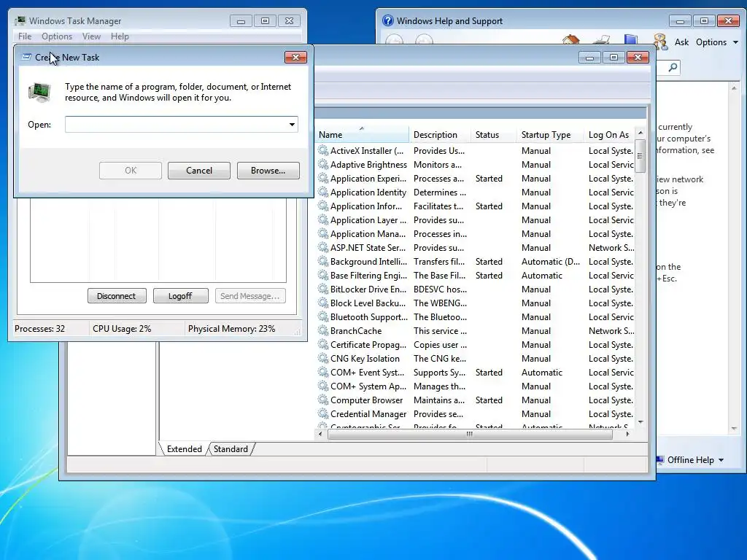The image size is (747, 560).
Task: Click the Application Layer Gateway gear icon
Action: 323,219
